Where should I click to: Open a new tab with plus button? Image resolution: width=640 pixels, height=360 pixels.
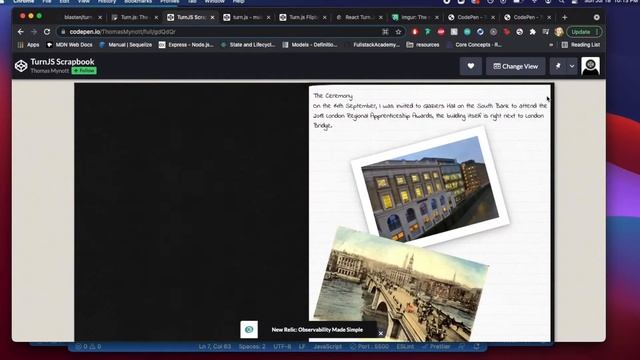point(564,18)
